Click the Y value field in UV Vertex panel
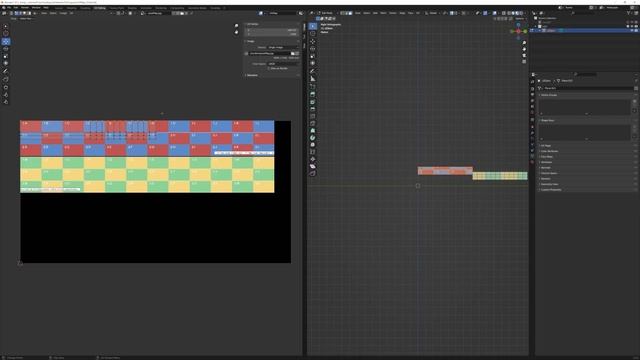This screenshot has width=640, height=360. coord(272,34)
